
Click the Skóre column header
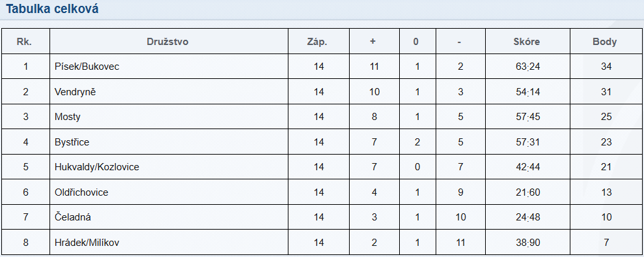(527, 42)
